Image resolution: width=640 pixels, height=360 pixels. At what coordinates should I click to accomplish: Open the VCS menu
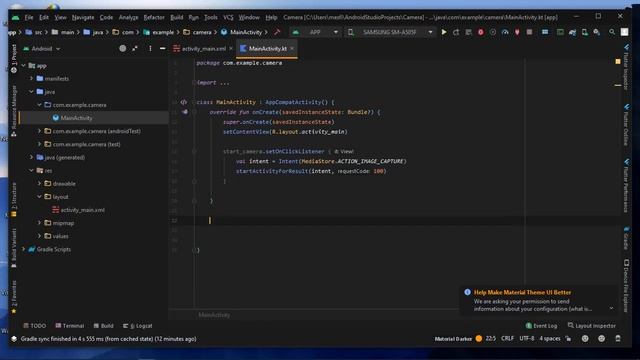pyautogui.click(x=228, y=17)
